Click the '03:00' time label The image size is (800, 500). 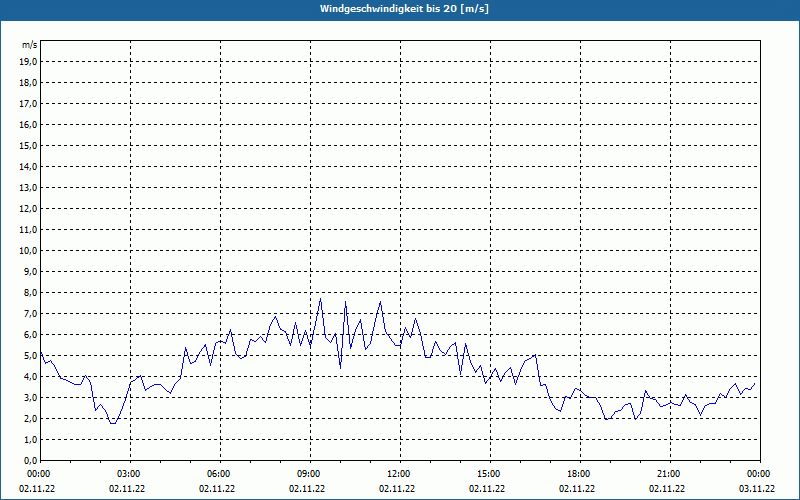(130, 474)
